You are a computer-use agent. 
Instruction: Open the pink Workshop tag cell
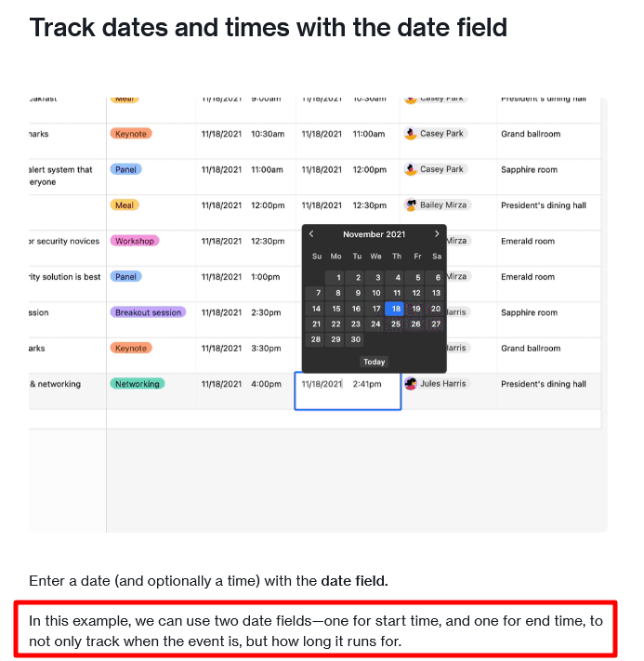[x=135, y=242]
